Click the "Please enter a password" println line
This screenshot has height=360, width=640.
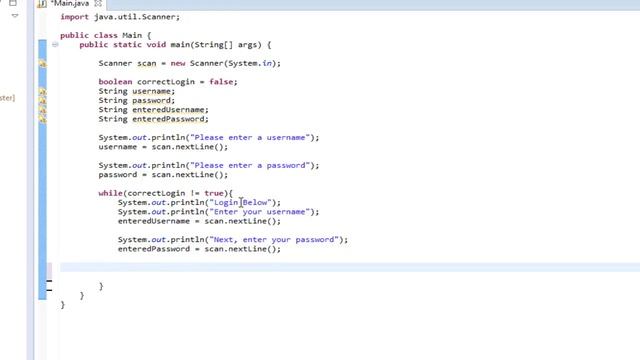(x=209, y=165)
